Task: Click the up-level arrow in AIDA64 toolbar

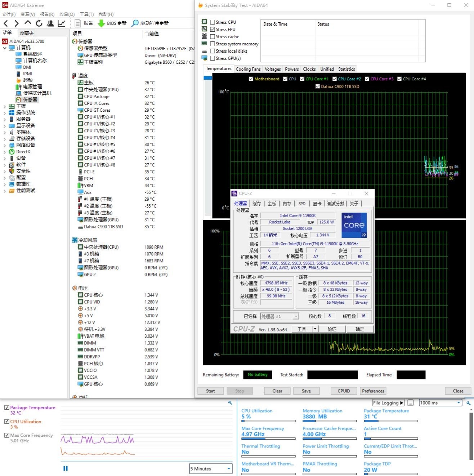Action: (x=28, y=23)
